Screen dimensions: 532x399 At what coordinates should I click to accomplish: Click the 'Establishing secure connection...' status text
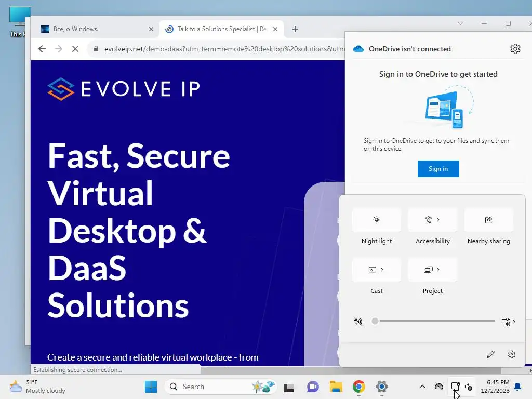click(78, 370)
